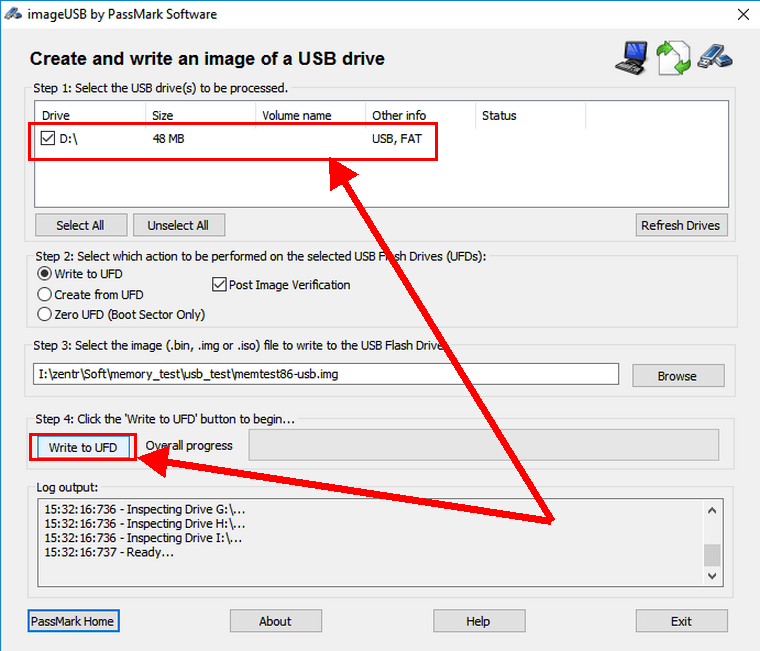Exit the imageUSB application
Image resolution: width=760 pixels, height=651 pixels.
point(681,621)
